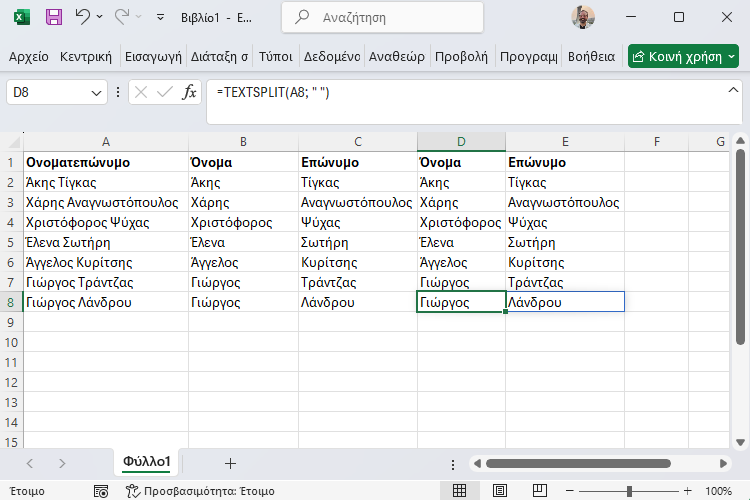The height and width of the screenshot is (500, 750).
Task: Open the Δεδομένα tab
Action: tap(332, 56)
